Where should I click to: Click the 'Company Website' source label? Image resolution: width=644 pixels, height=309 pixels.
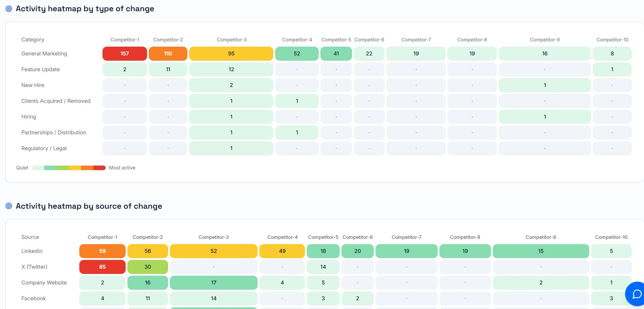pos(44,283)
